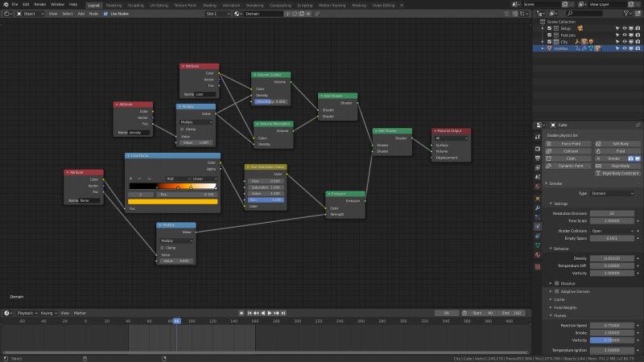Toggle the Use Nodes checkbox

pyautogui.click(x=105, y=14)
